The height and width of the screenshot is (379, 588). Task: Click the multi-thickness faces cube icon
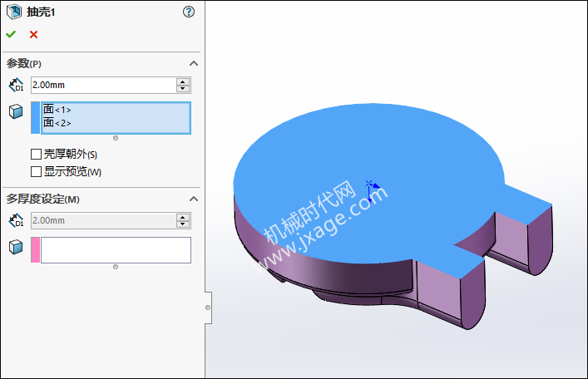click(16, 247)
